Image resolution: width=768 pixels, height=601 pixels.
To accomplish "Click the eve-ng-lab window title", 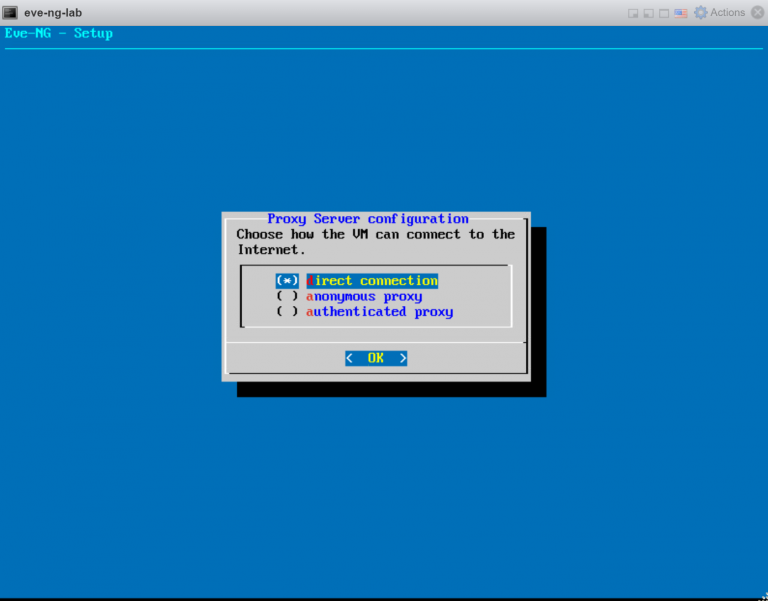I will click(x=53, y=13).
